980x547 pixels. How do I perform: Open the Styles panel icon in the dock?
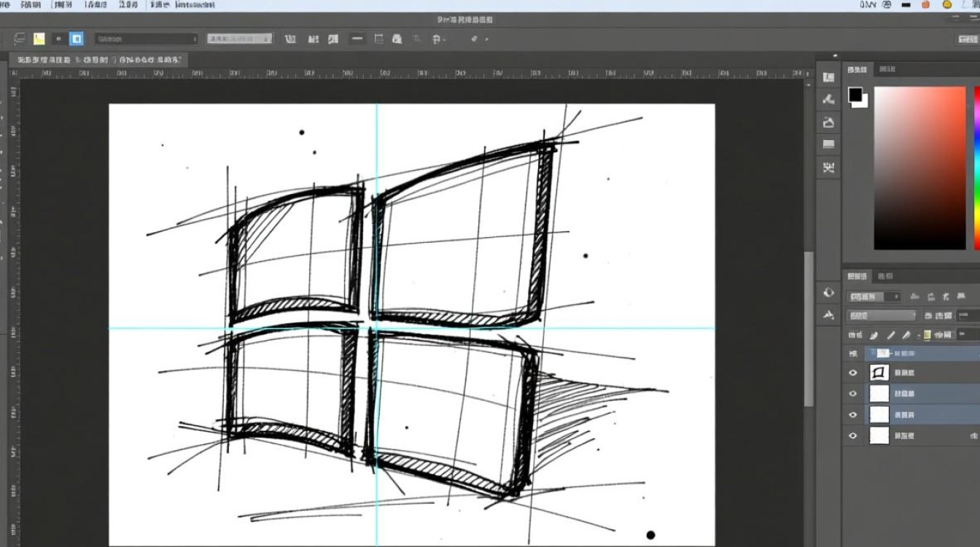(828, 145)
